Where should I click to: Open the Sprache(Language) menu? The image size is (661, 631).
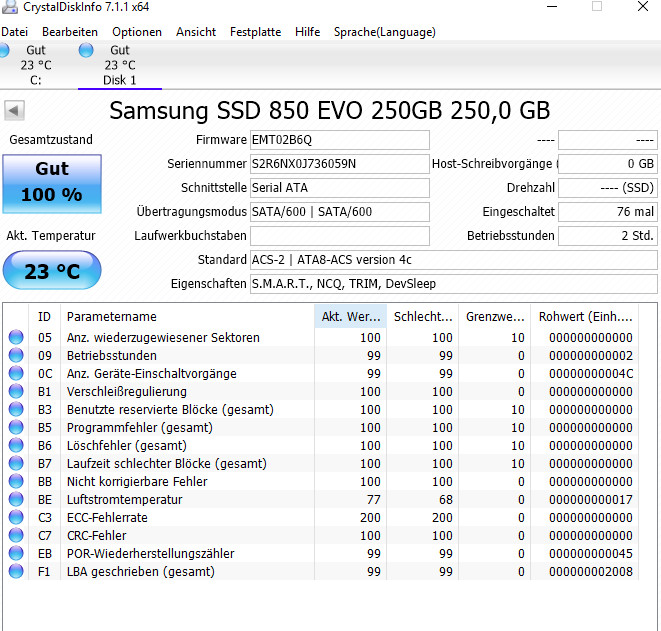tap(384, 32)
